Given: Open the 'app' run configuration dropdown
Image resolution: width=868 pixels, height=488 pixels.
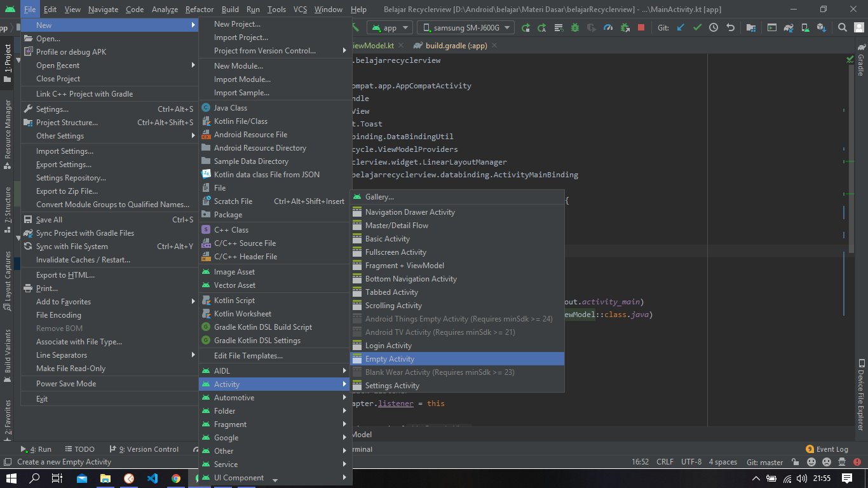Looking at the screenshot, I should click(x=390, y=27).
